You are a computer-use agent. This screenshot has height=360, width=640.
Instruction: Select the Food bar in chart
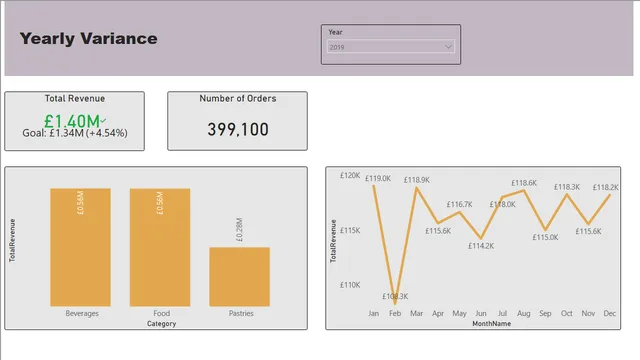(x=160, y=247)
